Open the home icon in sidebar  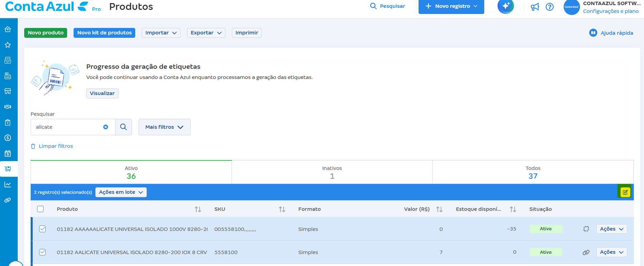click(8, 29)
